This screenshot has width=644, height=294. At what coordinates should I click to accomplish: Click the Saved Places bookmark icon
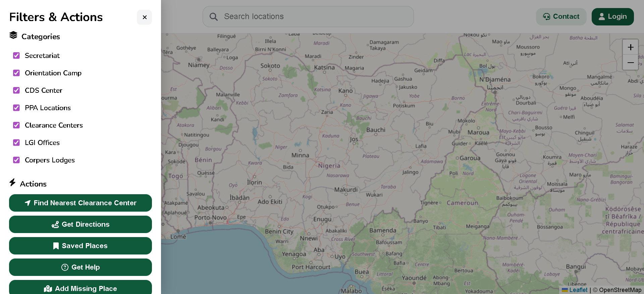pos(56,246)
